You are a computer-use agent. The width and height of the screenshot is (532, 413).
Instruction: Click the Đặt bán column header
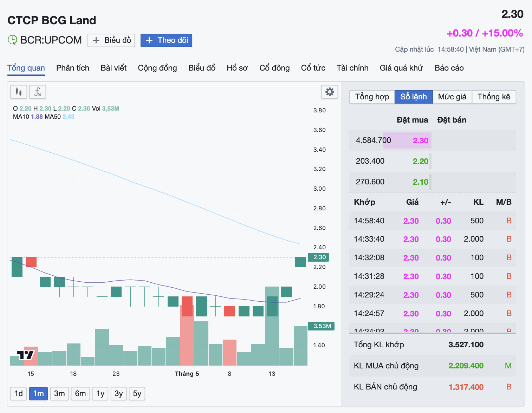tap(452, 120)
